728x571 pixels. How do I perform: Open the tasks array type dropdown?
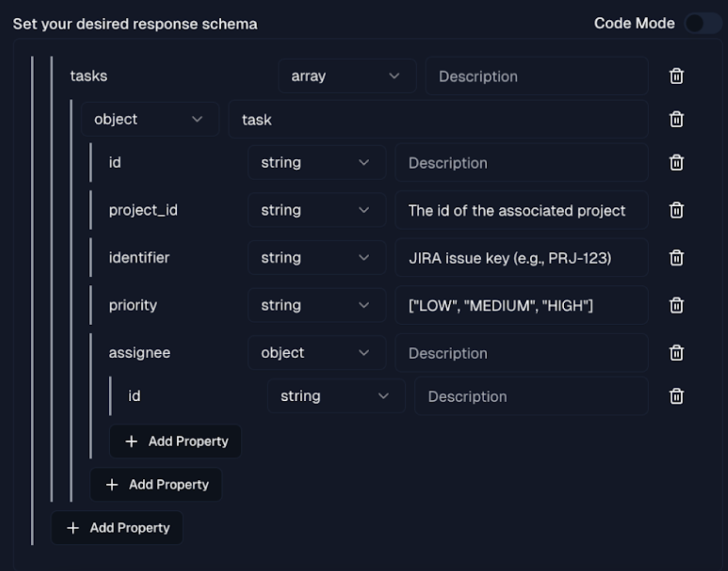point(346,76)
